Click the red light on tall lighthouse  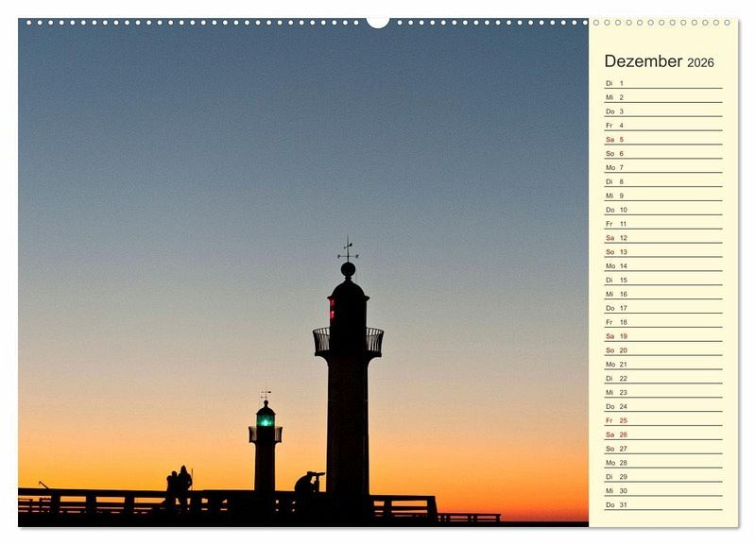[x=332, y=309]
